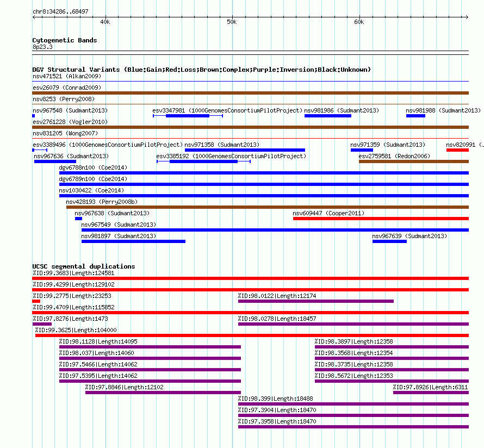Click the blue bar for nsv971358
Screen dimensions: 484x448
245,150
